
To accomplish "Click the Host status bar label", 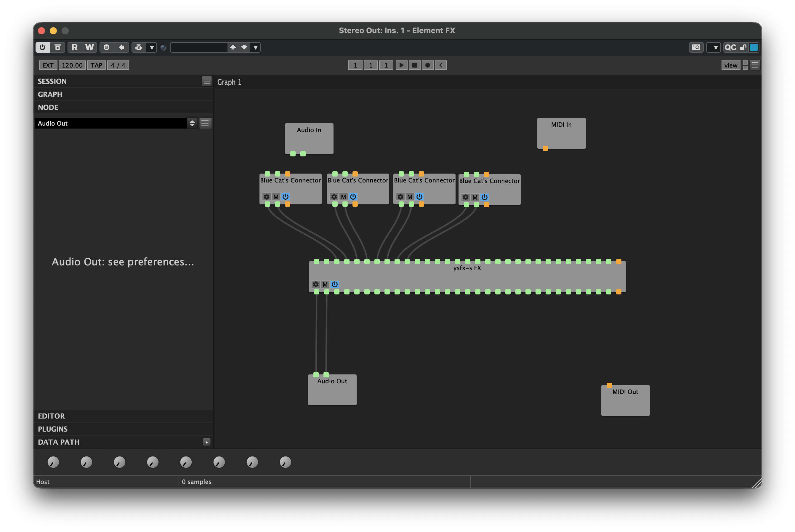I will coord(43,482).
